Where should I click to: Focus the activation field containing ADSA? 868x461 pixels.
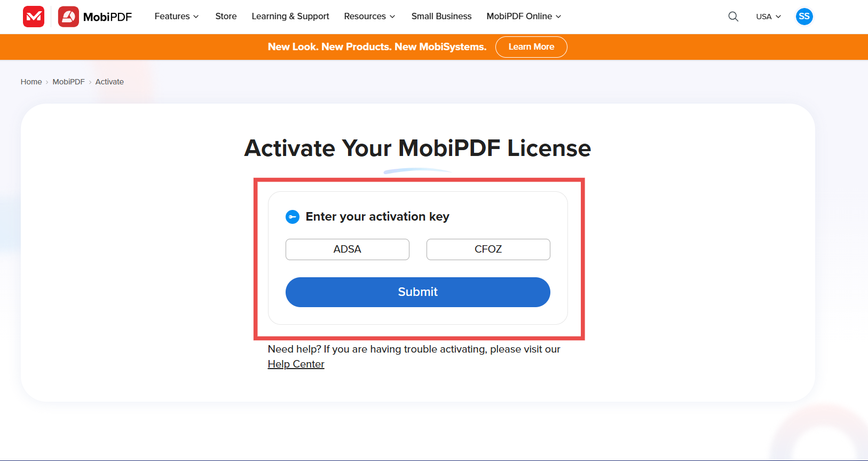348,249
